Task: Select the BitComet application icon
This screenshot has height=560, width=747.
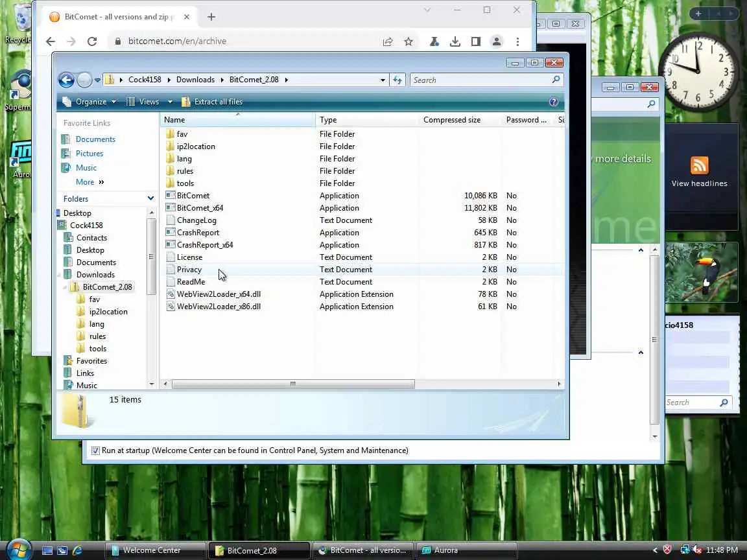Action: pos(170,195)
